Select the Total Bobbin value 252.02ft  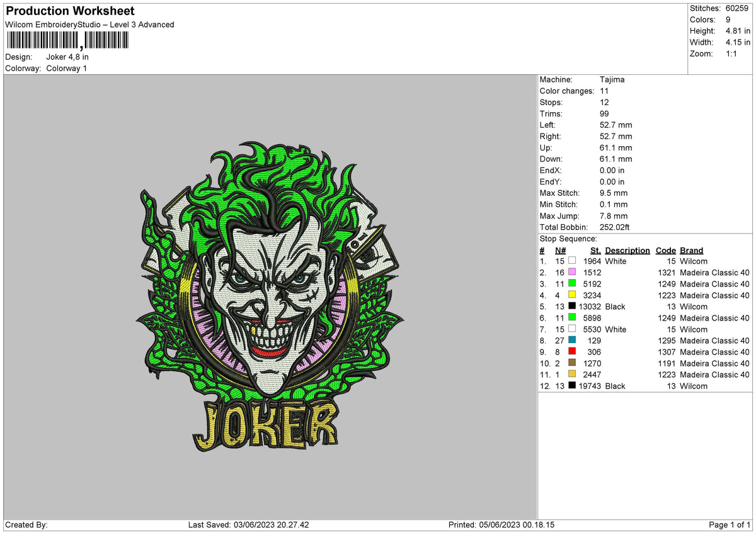pyautogui.click(x=615, y=227)
